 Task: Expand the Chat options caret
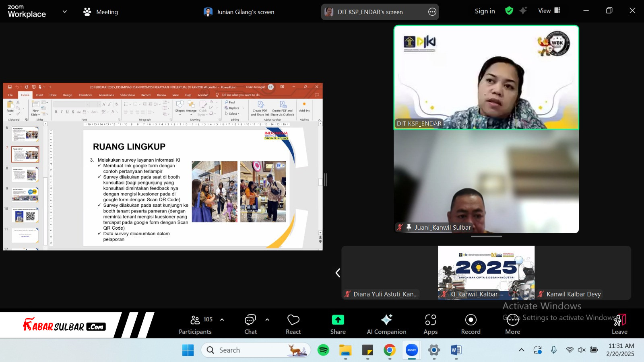tap(267, 320)
